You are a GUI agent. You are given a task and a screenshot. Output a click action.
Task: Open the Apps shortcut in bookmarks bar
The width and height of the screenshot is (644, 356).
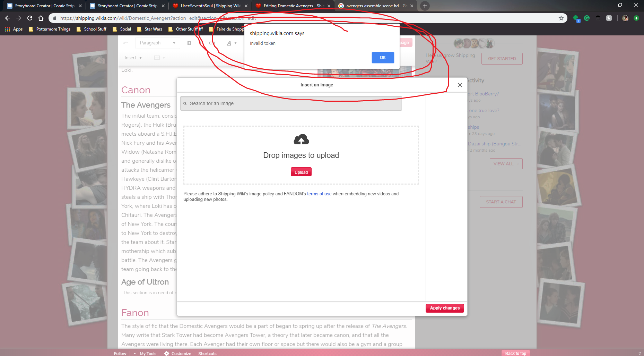coord(14,29)
